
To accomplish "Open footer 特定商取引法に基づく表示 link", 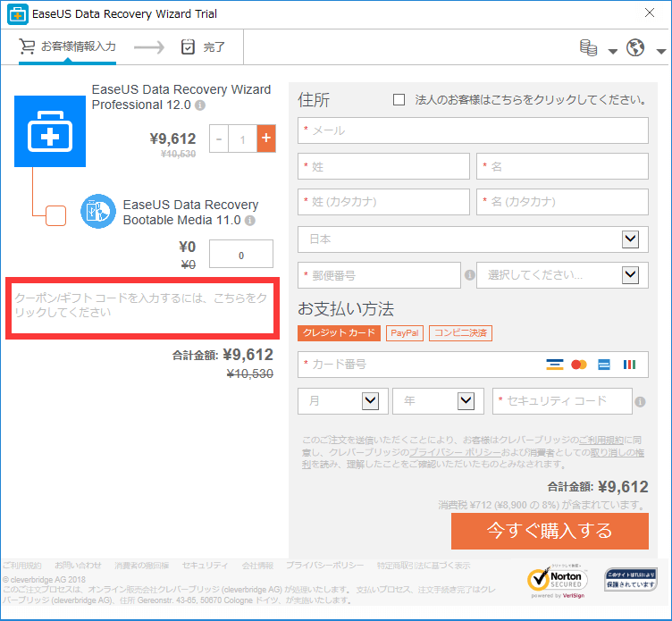I will tap(424, 566).
